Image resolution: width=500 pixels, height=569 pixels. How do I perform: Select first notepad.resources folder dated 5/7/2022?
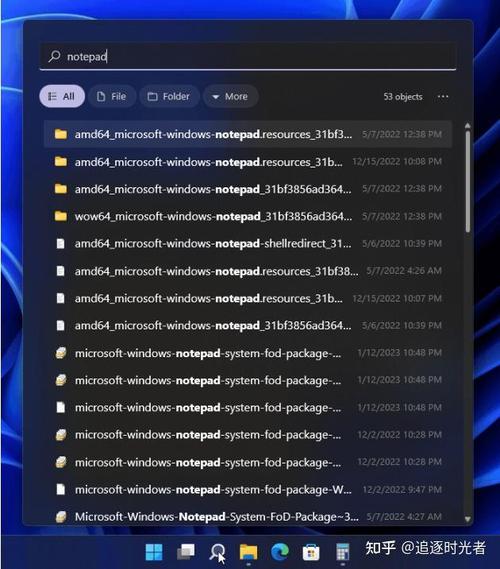point(248,134)
